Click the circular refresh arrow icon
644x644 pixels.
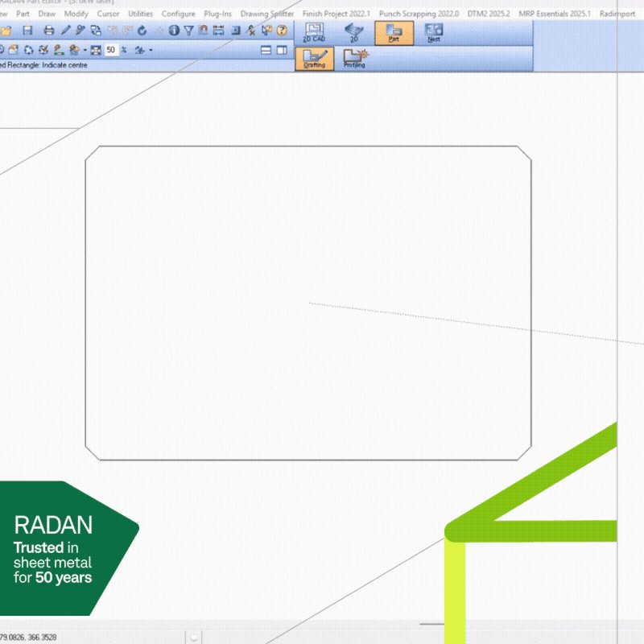pyautogui.click(x=142, y=31)
